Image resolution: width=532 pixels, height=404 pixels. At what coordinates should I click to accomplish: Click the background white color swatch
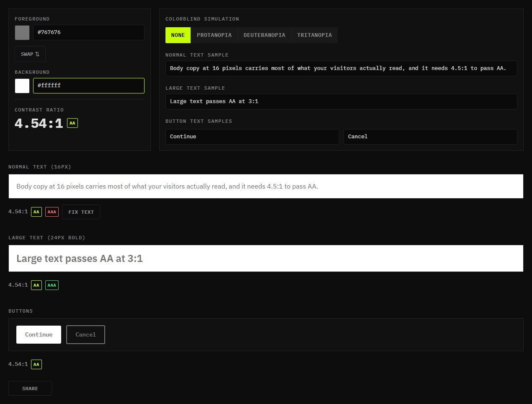(22, 86)
